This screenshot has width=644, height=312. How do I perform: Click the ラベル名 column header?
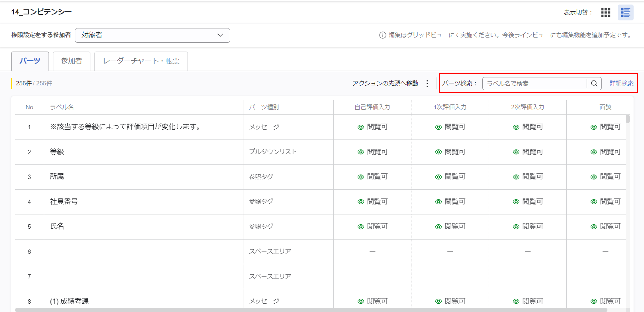tap(62, 107)
